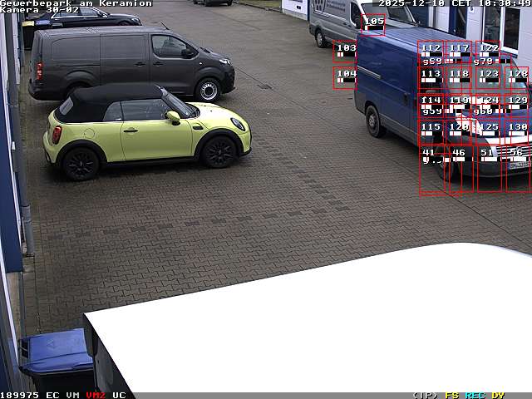Select detection zone 112
Viewport: 532px width, 399px height.
tap(431, 52)
